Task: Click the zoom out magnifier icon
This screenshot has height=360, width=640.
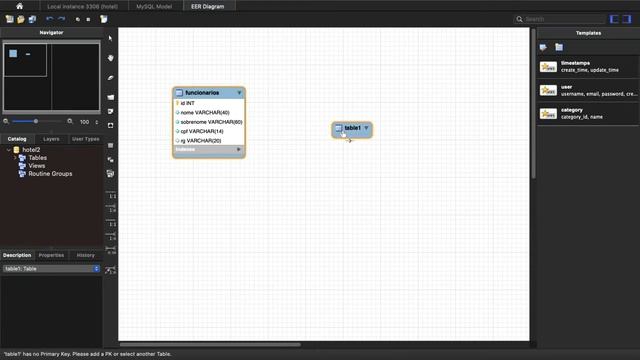Action: coord(6,121)
